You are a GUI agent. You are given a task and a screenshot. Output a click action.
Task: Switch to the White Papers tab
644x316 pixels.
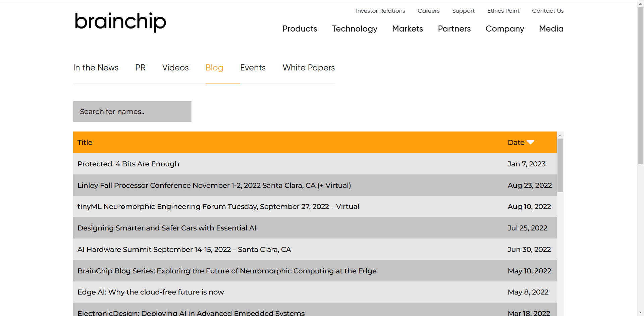(x=308, y=68)
